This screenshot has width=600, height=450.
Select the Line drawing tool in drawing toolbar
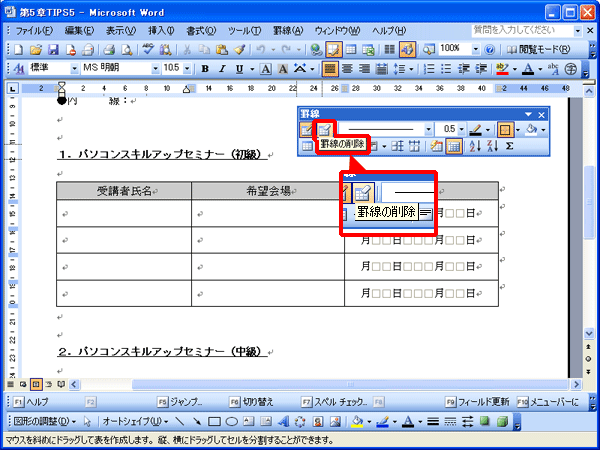point(179,422)
